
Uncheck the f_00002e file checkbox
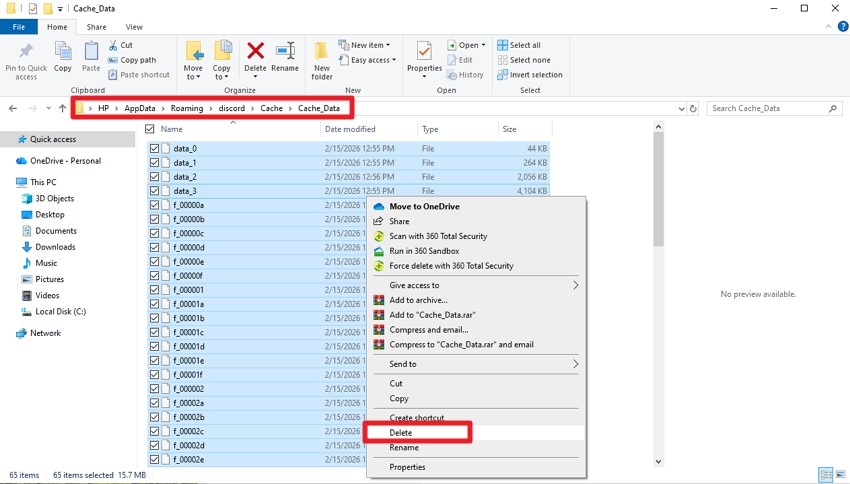point(154,460)
